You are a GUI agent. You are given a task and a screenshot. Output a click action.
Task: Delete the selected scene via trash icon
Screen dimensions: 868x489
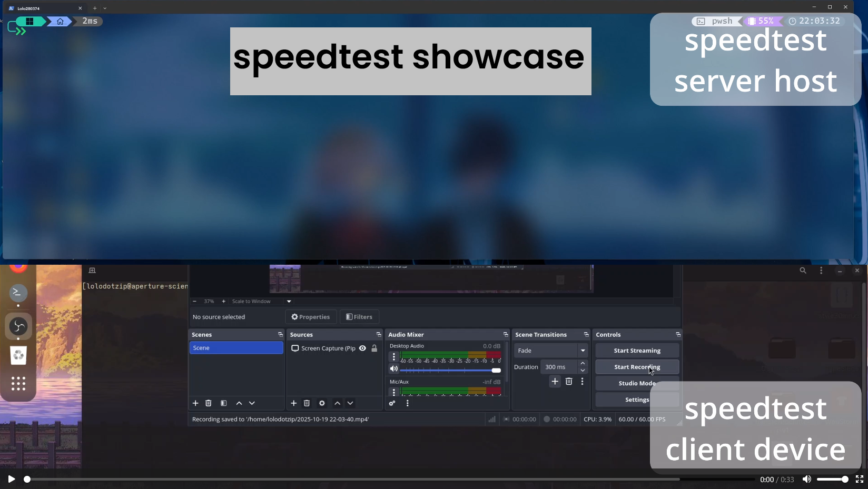coord(209,403)
